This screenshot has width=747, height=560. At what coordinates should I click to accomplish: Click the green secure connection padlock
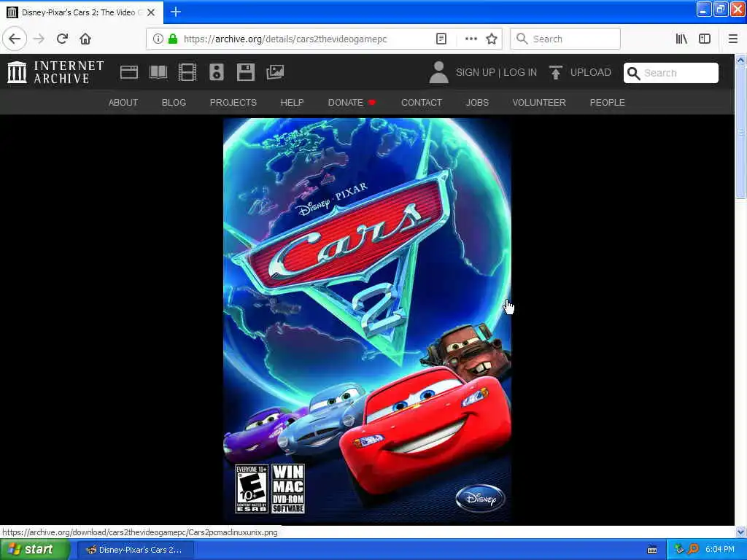173,39
